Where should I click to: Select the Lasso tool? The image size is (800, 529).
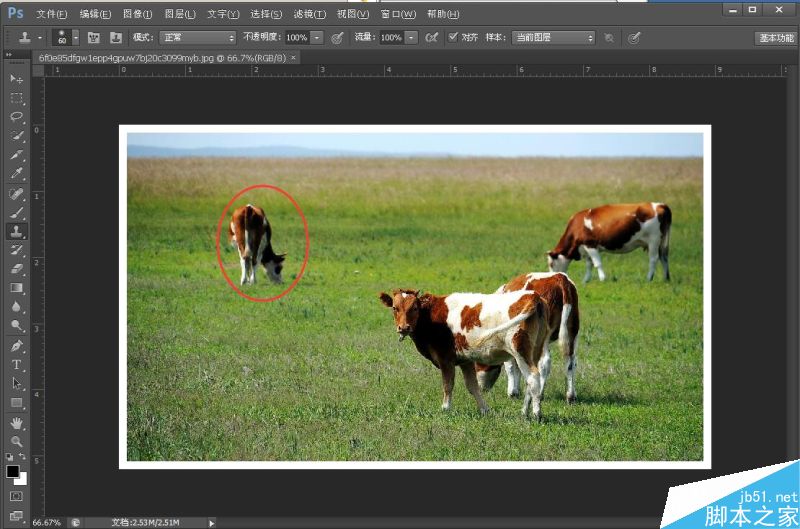16,117
